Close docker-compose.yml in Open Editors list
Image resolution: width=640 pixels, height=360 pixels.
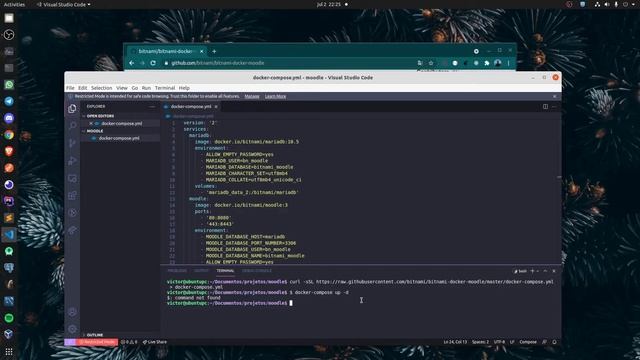(91, 123)
